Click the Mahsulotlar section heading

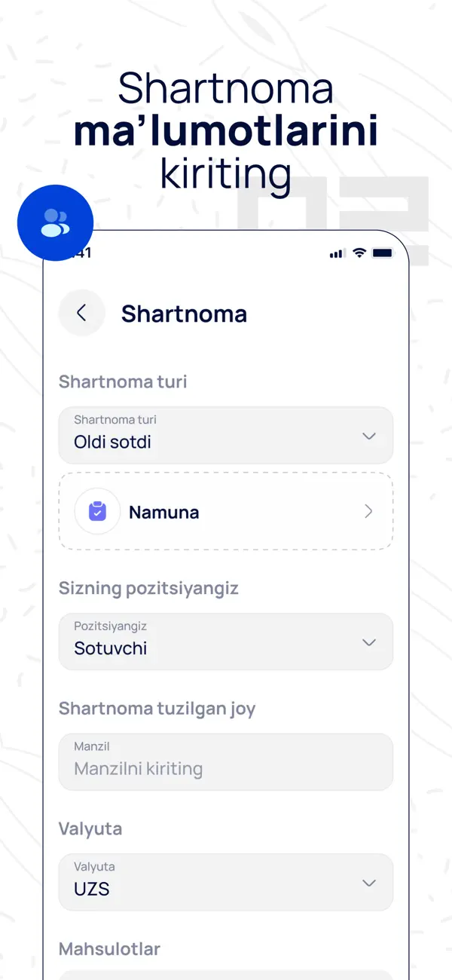tap(109, 949)
